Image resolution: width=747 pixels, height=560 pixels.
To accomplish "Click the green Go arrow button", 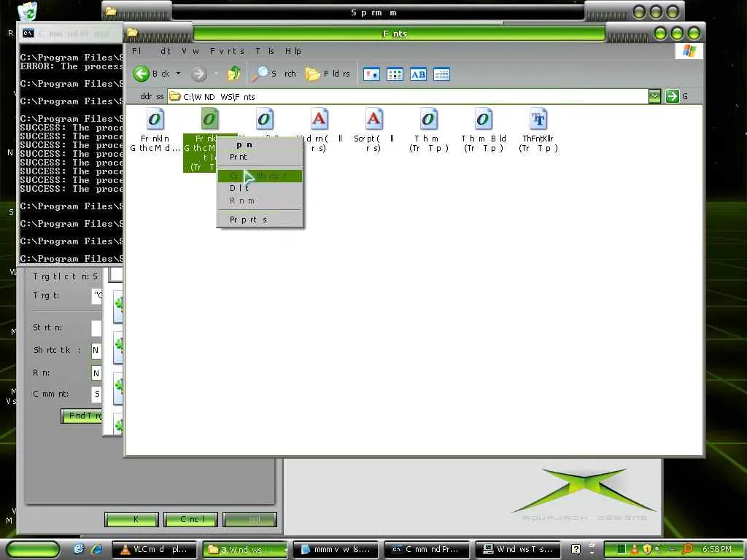I will pyautogui.click(x=672, y=96).
